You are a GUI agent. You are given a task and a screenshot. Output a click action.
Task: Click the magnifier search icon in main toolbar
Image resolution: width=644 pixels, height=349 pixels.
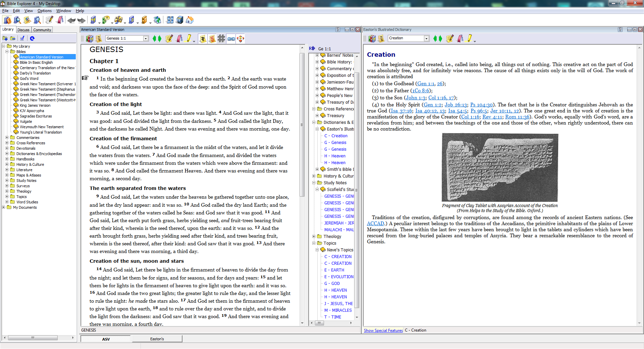[x=17, y=20]
